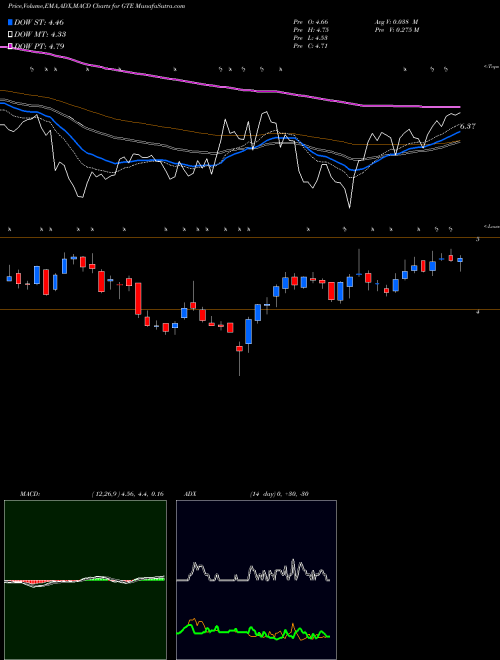Viewport: 500px width, 660px height.
Task: Select the 'Pre O: 4.66' open value
Action: point(311,22)
